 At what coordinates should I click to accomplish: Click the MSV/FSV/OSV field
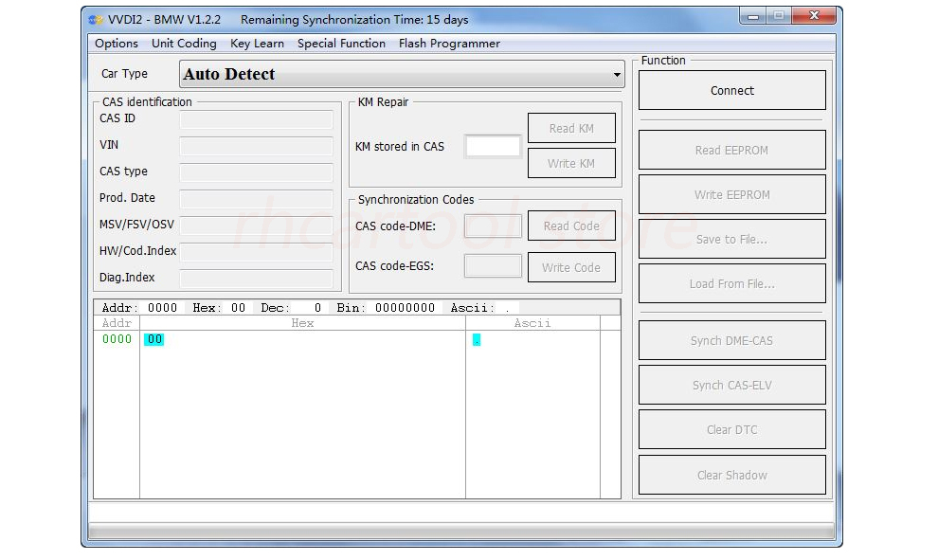coord(256,225)
